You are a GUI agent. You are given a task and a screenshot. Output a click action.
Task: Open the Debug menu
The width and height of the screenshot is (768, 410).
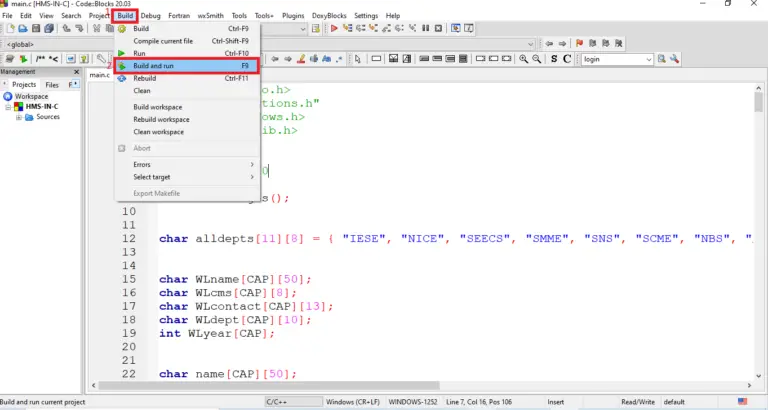pyautogui.click(x=150, y=16)
